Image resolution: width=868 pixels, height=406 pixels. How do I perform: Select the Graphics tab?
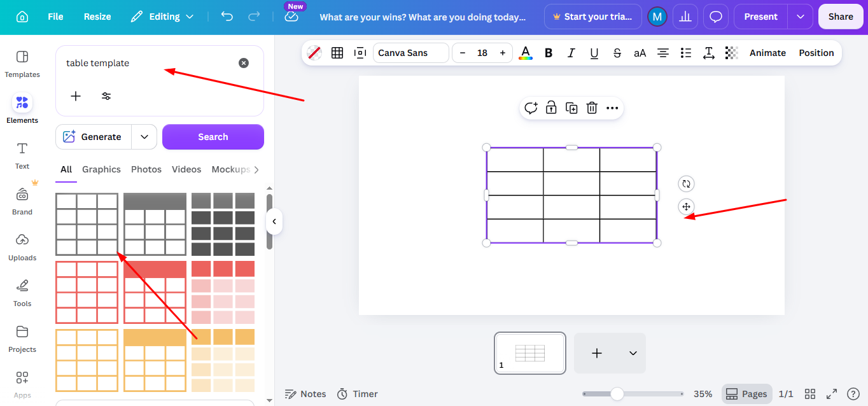click(101, 169)
